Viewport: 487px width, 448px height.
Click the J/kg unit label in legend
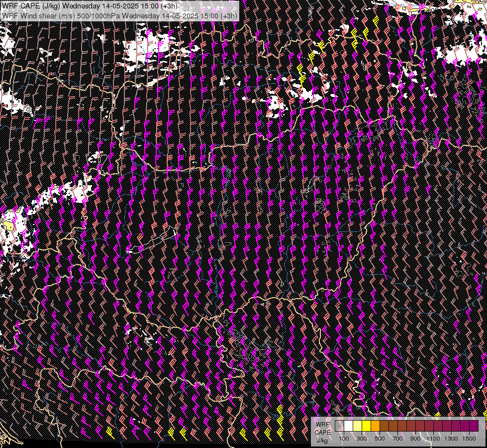[322, 441]
